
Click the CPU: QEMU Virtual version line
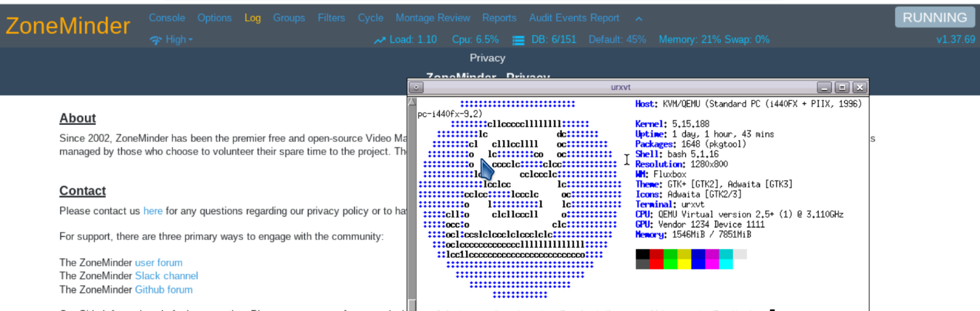pyautogui.click(x=739, y=216)
